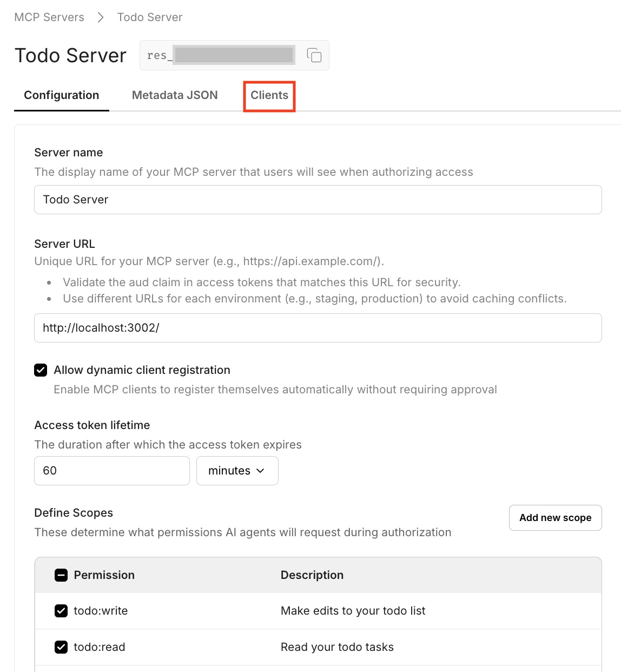The height and width of the screenshot is (672, 621).
Task: Select the Configuration tab
Action: (x=61, y=95)
